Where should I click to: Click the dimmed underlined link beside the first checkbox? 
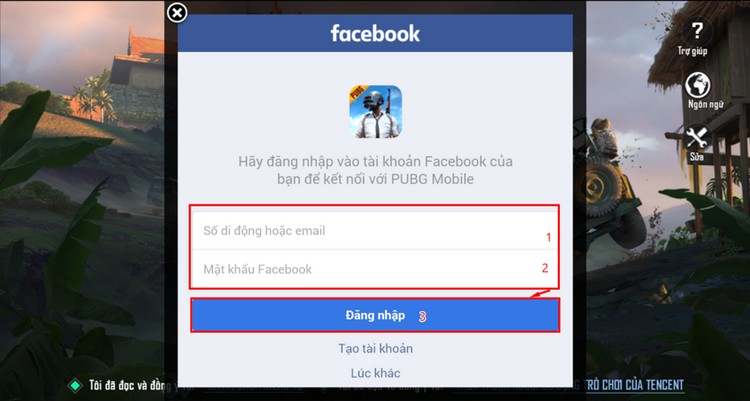coord(254,386)
